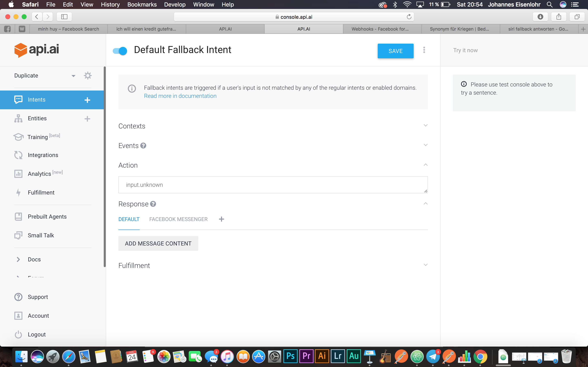
Task: Toggle the Safari sidebar button
Action: pos(64,17)
